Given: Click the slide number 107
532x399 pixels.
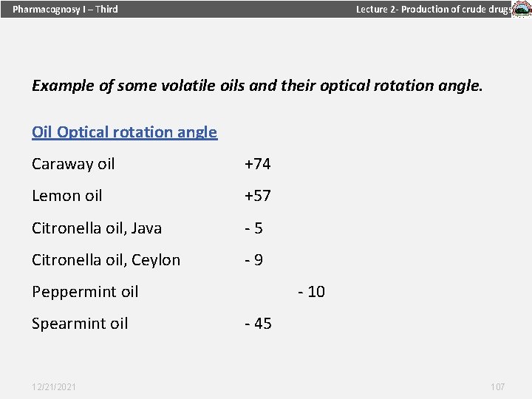Looking at the screenshot, I should coord(497,387).
